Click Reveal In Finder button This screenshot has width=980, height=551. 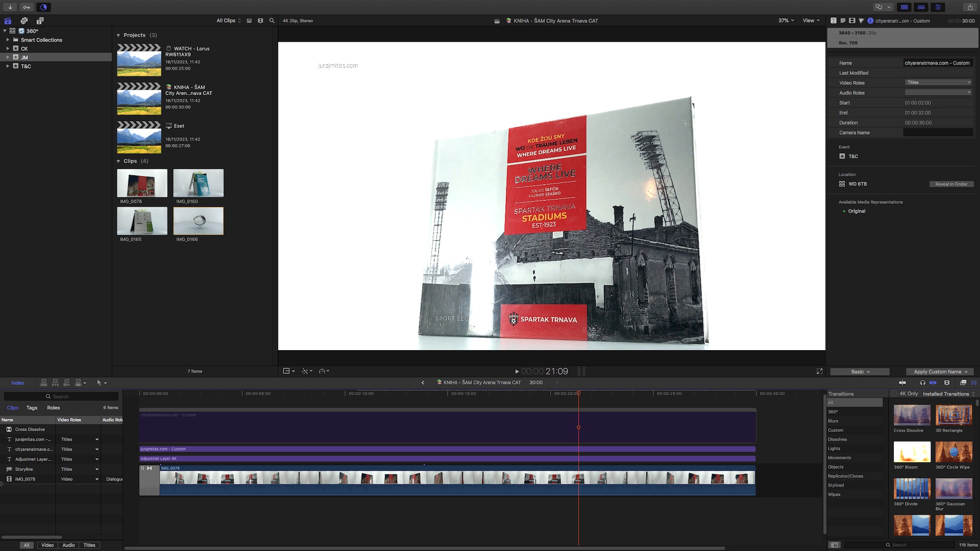(951, 184)
